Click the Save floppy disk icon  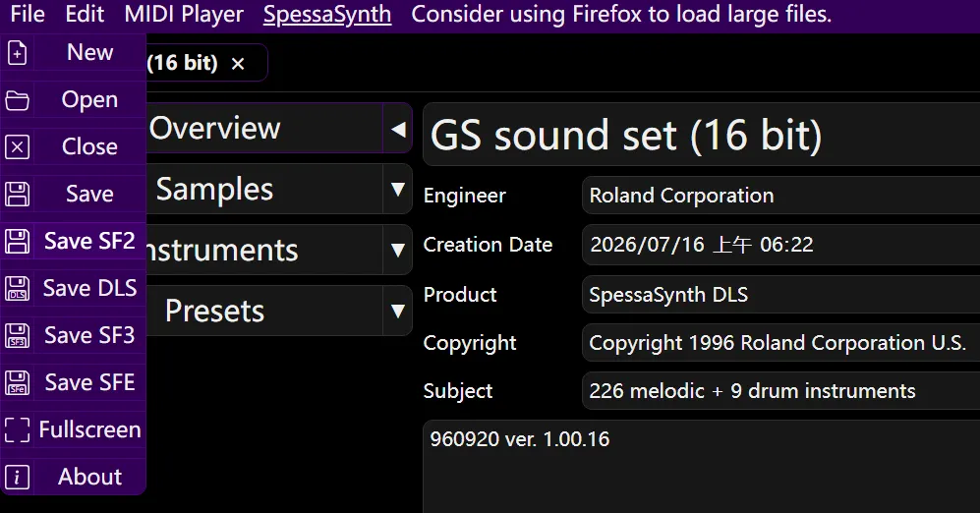pos(17,195)
